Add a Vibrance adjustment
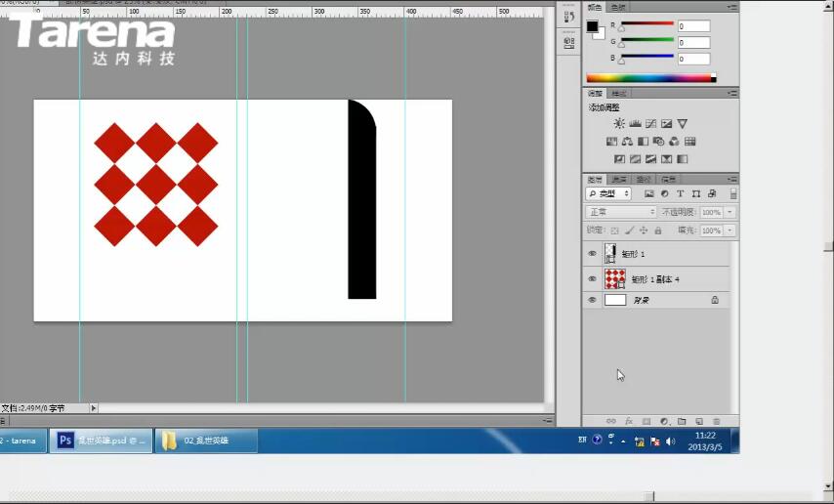The image size is (834, 504). [683, 123]
